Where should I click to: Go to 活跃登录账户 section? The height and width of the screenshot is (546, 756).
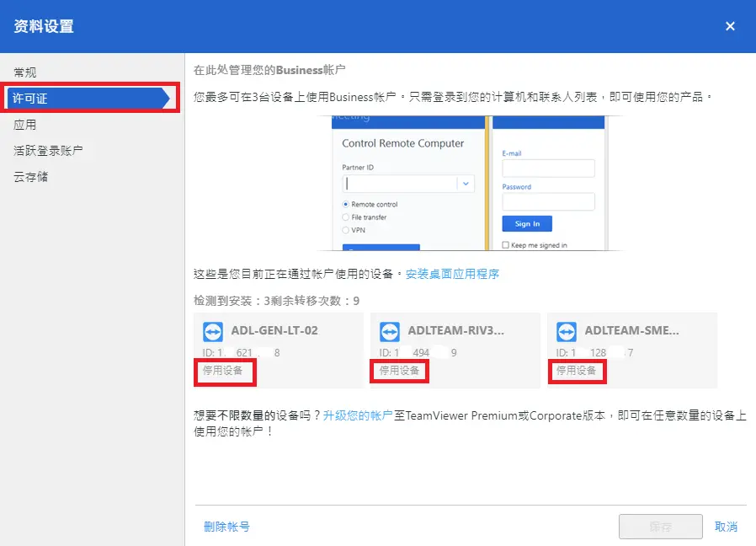pos(48,151)
